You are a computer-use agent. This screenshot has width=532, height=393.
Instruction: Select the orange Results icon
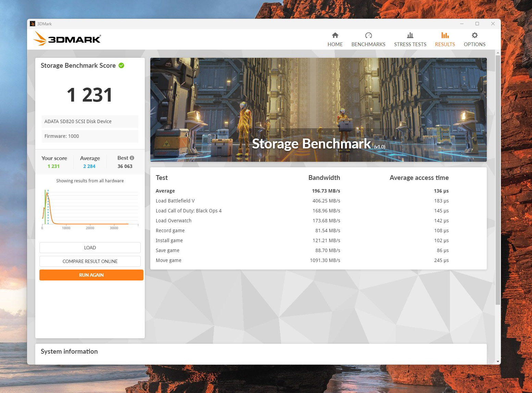coord(445,35)
